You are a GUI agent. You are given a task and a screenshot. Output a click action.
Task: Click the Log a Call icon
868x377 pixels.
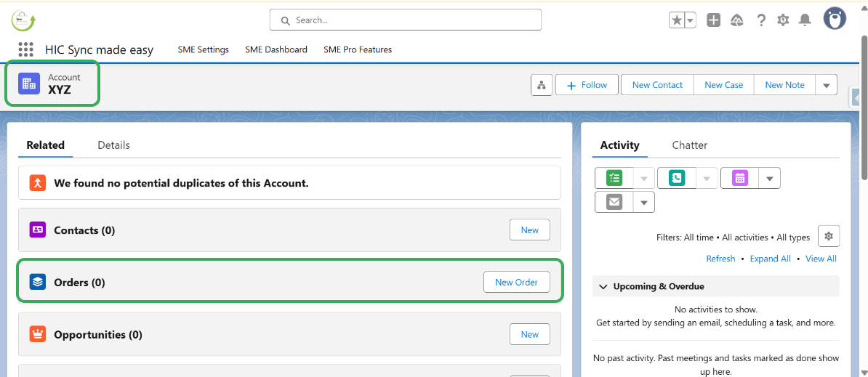[x=677, y=178]
